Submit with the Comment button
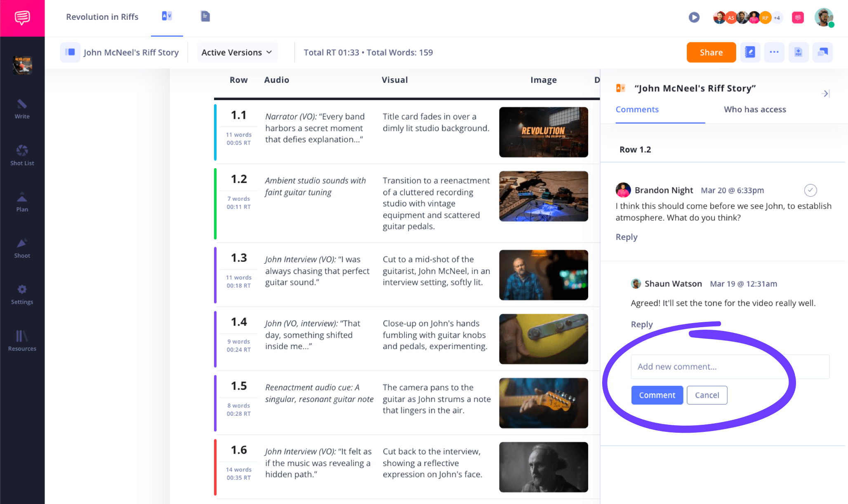This screenshot has width=848, height=504. click(657, 395)
